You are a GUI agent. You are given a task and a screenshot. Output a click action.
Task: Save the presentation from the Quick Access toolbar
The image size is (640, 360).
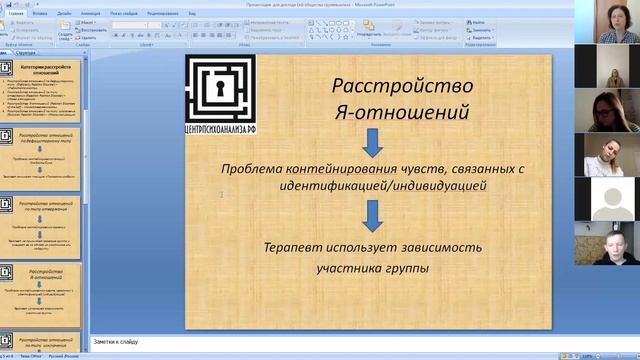[x=9, y=5]
